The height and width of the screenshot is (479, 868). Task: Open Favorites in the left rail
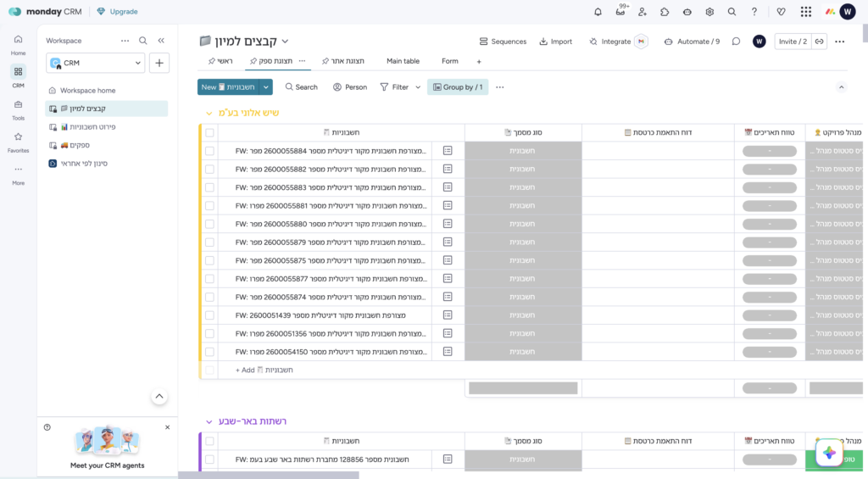pyautogui.click(x=19, y=142)
